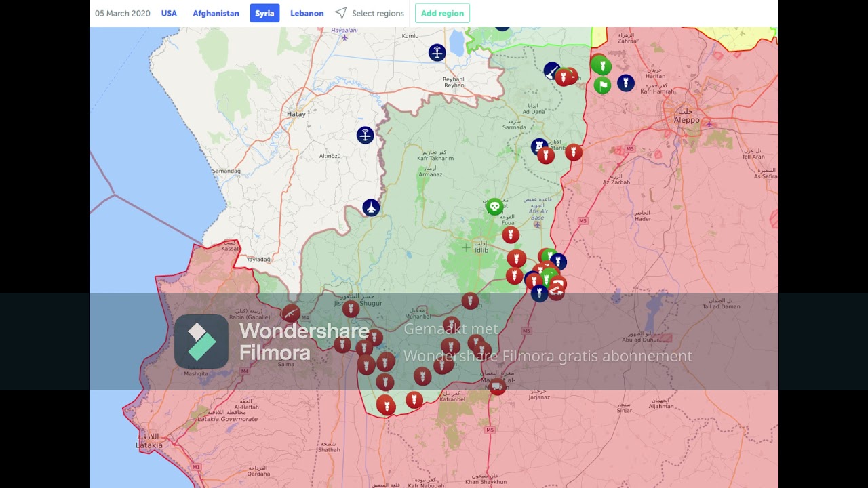Open the red rifle marker near Rabia
Image resolution: width=868 pixels, height=488 pixels.
[291, 313]
